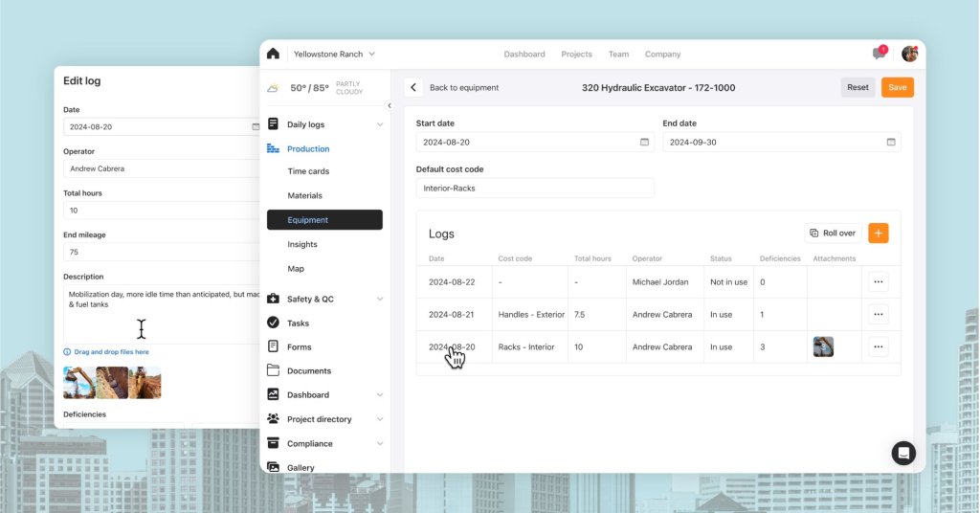The image size is (980, 513).
Task: Open the support chat bubble icon
Action: coord(903,453)
